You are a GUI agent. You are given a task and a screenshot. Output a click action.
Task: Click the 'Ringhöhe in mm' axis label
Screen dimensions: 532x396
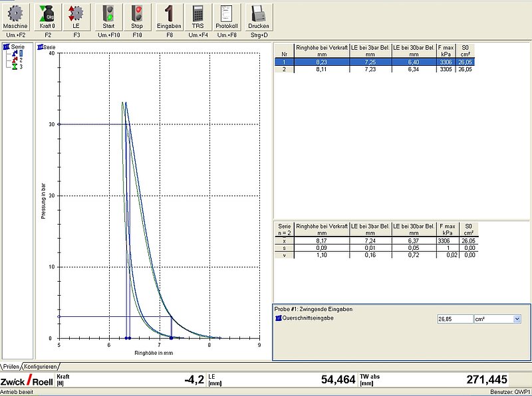pos(154,353)
